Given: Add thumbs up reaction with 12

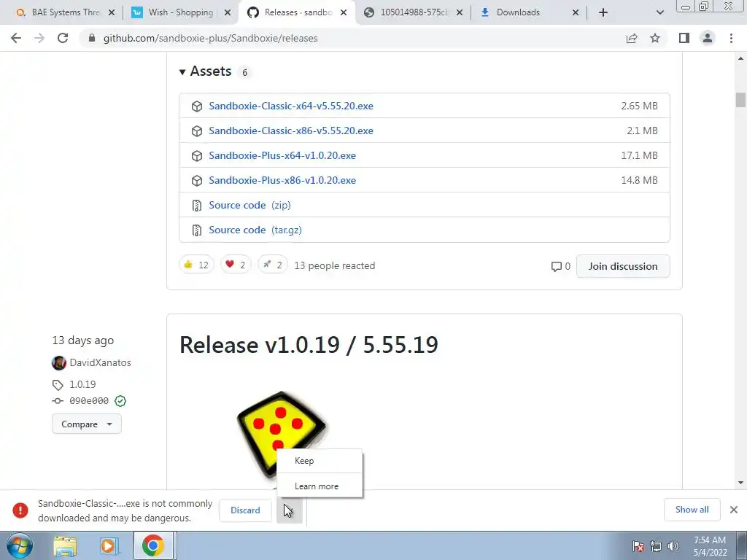Looking at the screenshot, I should point(196,265).
